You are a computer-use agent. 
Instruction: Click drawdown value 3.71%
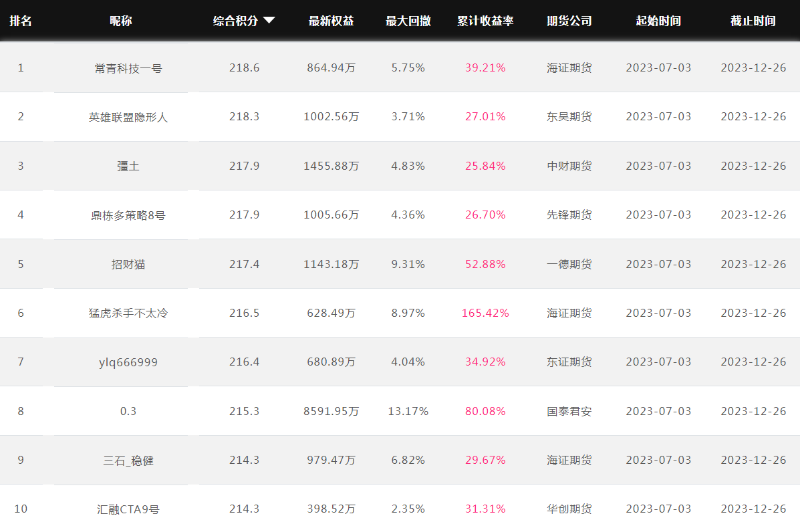408,117
